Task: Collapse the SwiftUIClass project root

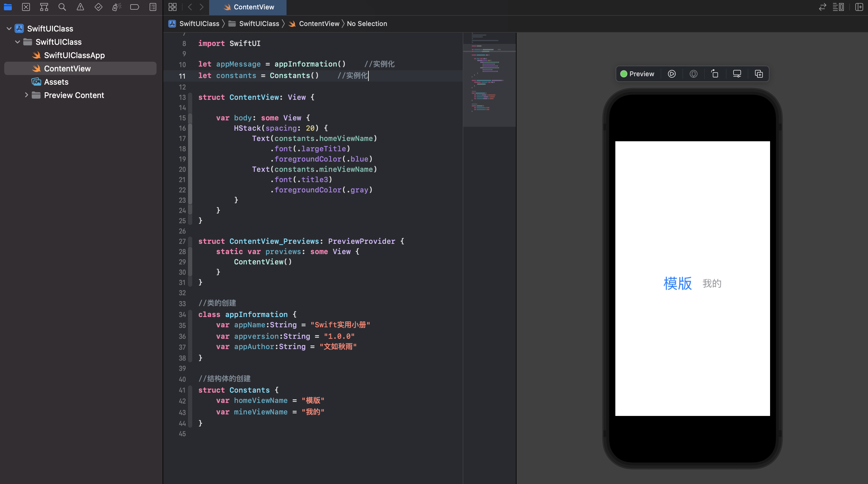Action: [x=9, y=29]
